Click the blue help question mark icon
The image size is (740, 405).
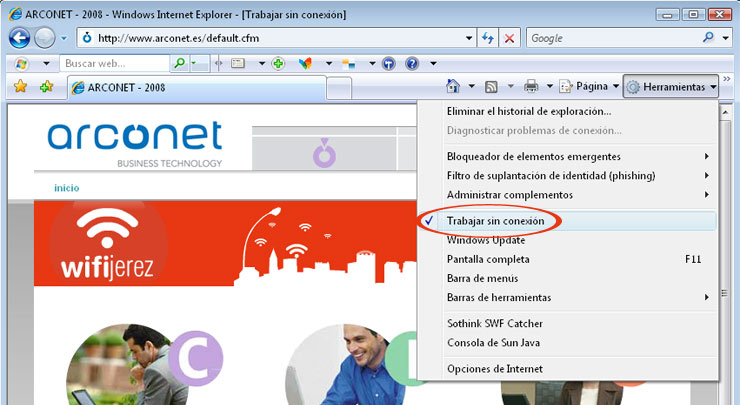pyautogui.click(x=412, y=63)
